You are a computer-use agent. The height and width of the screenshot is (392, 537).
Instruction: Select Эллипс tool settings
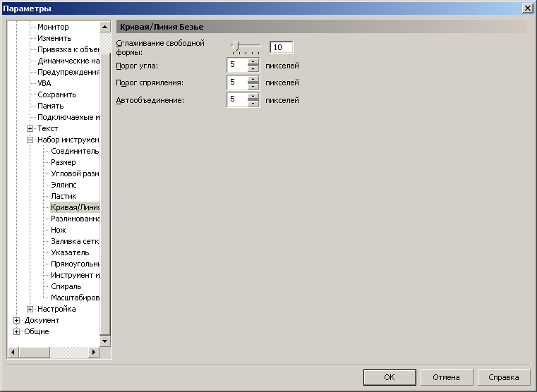click(64, 185)
